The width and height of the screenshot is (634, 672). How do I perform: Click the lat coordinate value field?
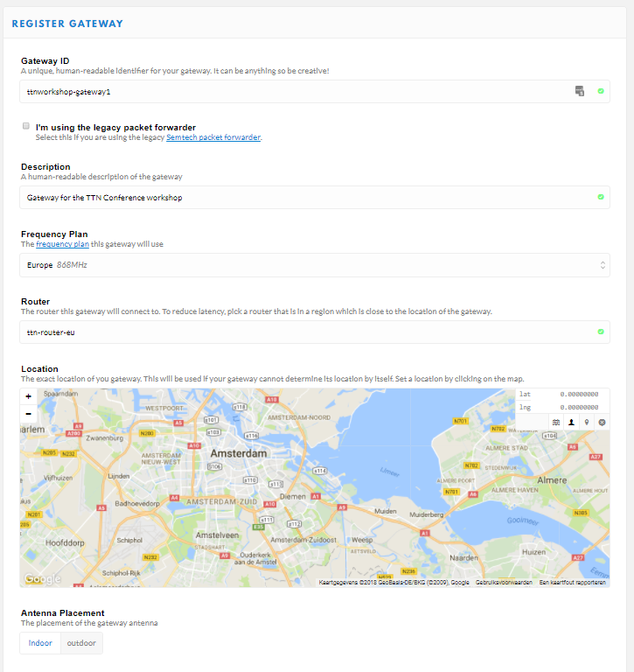pos(579,395)
